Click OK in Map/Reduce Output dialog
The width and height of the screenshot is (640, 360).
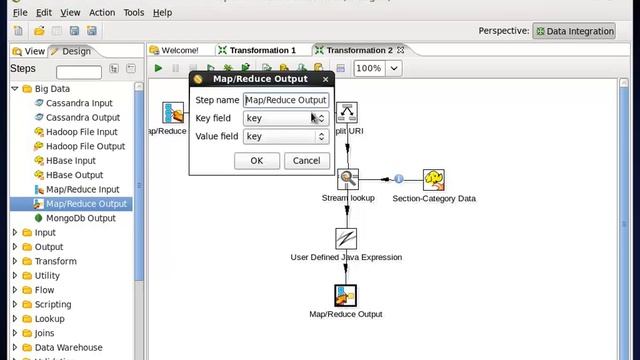[257, 160]
